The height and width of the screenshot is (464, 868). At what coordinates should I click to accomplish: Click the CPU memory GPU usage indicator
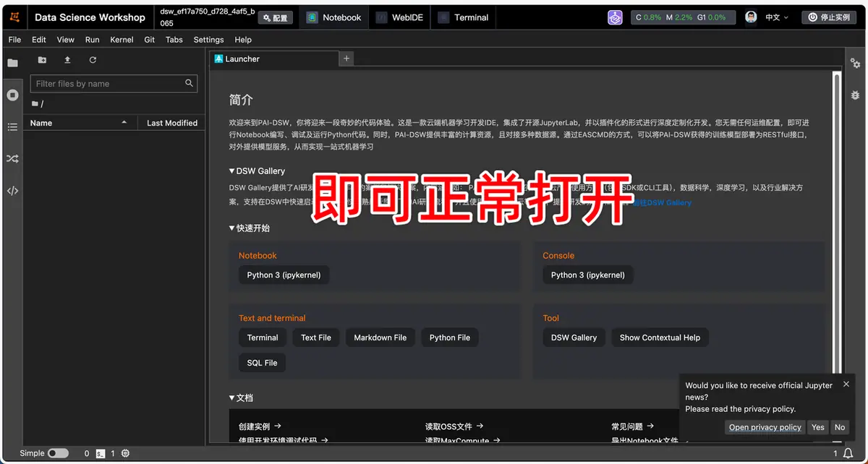pos(684,17)
